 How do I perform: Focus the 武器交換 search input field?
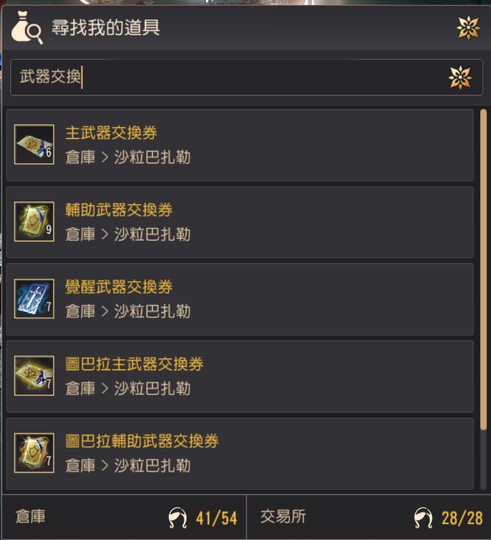coord(247,77)
